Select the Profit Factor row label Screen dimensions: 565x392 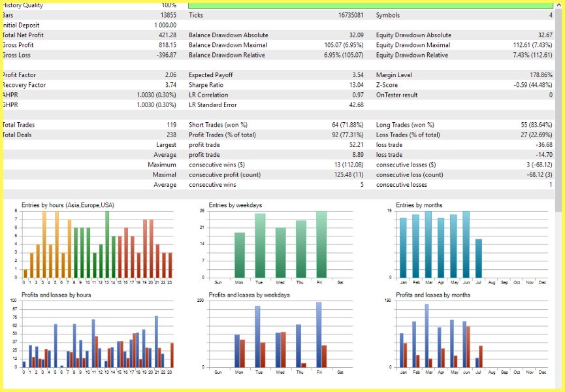[19, 75]
